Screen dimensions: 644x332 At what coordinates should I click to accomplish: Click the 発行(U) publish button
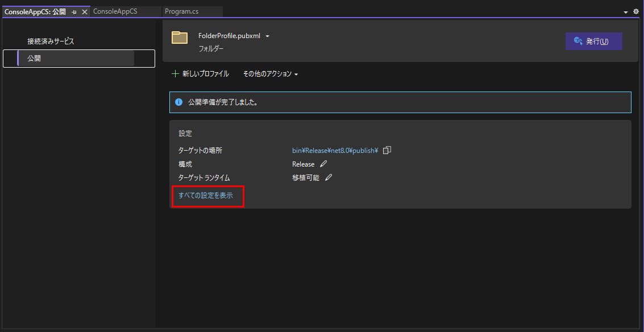(593, 41)
